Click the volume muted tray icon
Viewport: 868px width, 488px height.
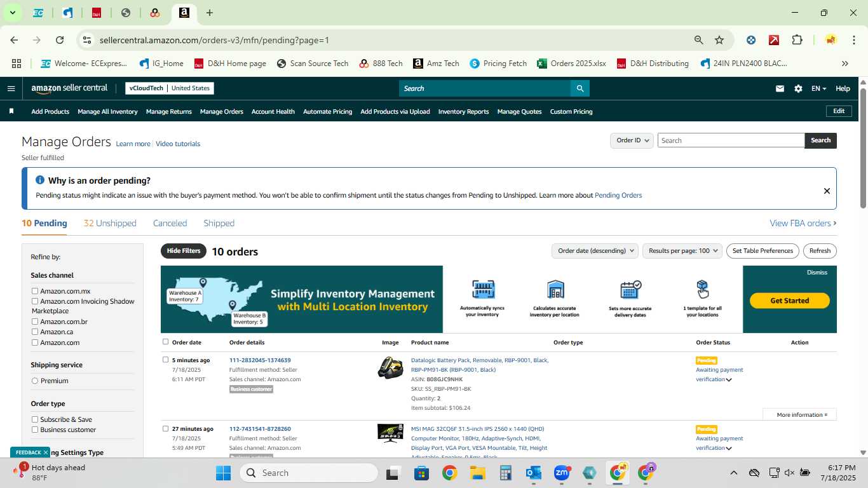pos(789,473)
